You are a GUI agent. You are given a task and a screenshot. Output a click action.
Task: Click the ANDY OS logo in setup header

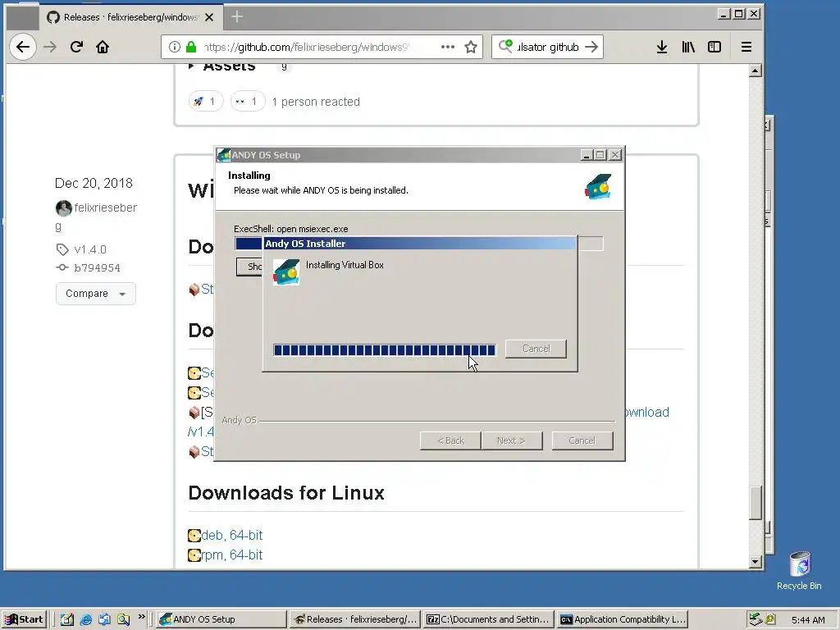[x=598, y=186]
